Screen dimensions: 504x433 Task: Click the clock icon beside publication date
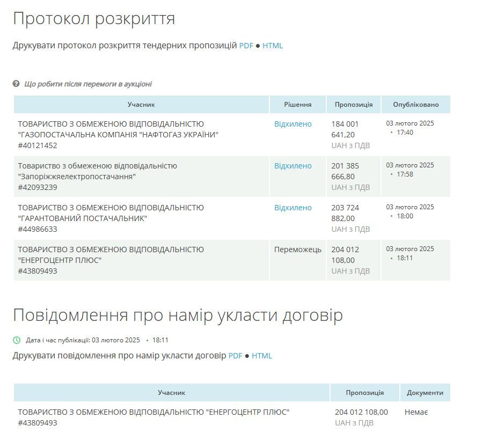[17, 340]
